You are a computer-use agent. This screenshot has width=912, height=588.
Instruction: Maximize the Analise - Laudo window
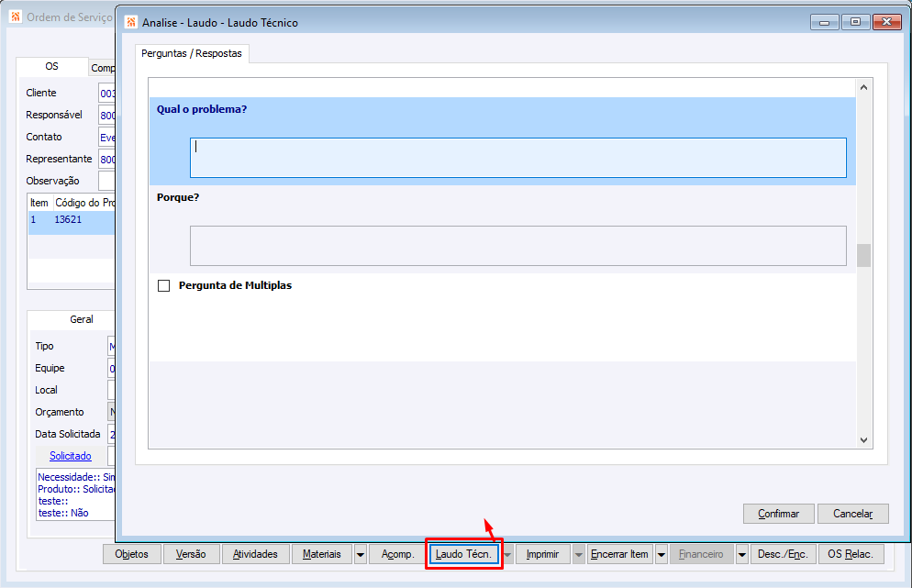coord(855,22)
